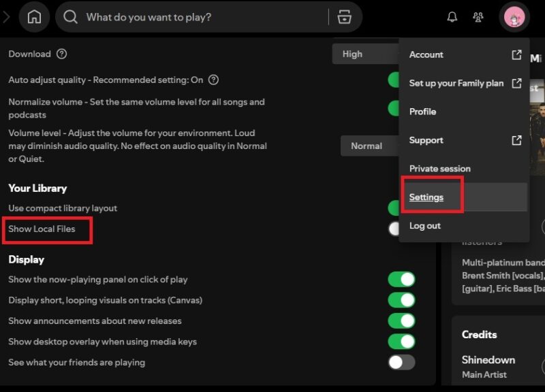This screenshot has height=392, width=545.
Task: Open the notifications bell
Action: [x=451, y=17]
